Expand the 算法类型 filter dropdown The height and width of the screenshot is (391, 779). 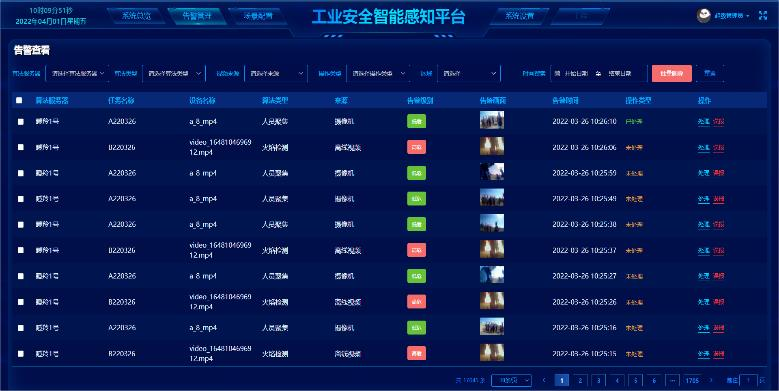[x=173, y=73]
